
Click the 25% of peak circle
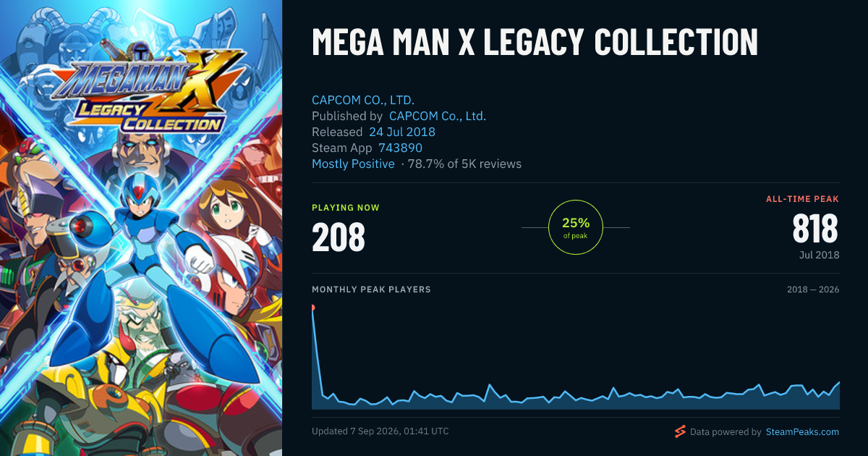click(576, 227)
